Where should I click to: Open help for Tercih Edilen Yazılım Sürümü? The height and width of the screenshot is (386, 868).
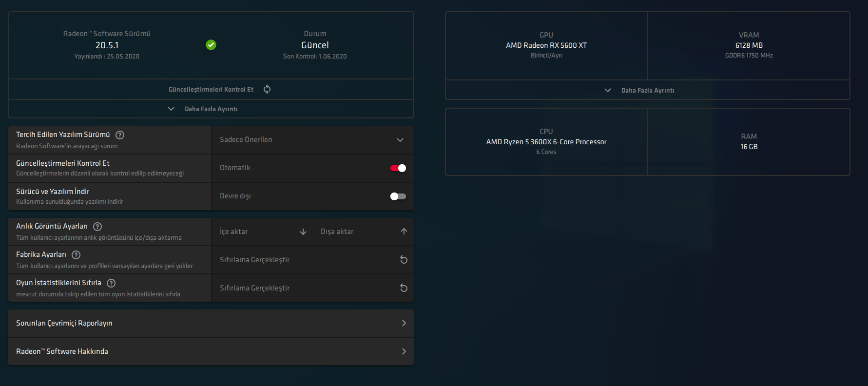click(120, 135)
